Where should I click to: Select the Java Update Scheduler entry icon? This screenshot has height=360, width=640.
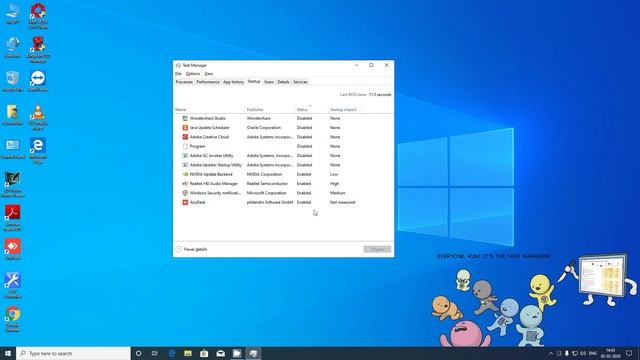(x=185, y=128)
